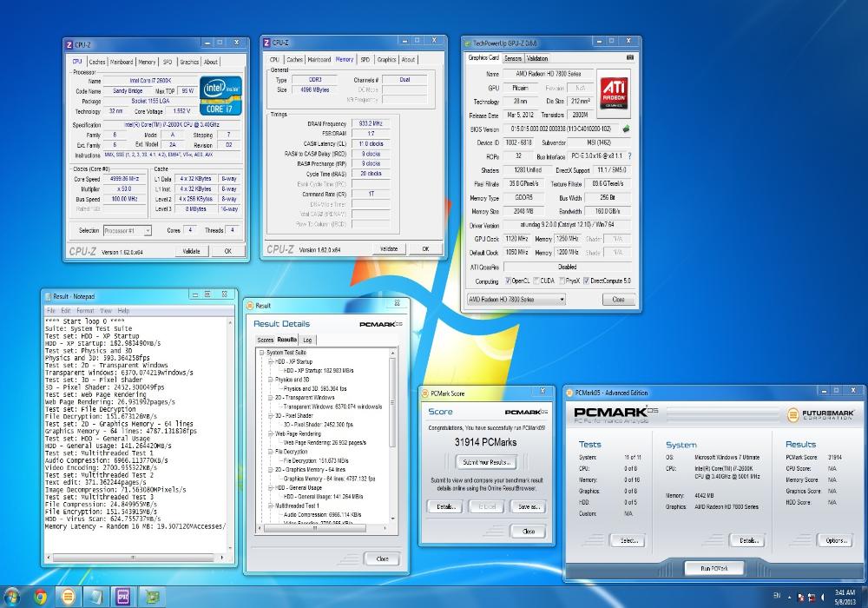Click the Action Center flag tray icon
This screenshot has width=868, height=608.
pyautogui.click(x=801, y=598)
